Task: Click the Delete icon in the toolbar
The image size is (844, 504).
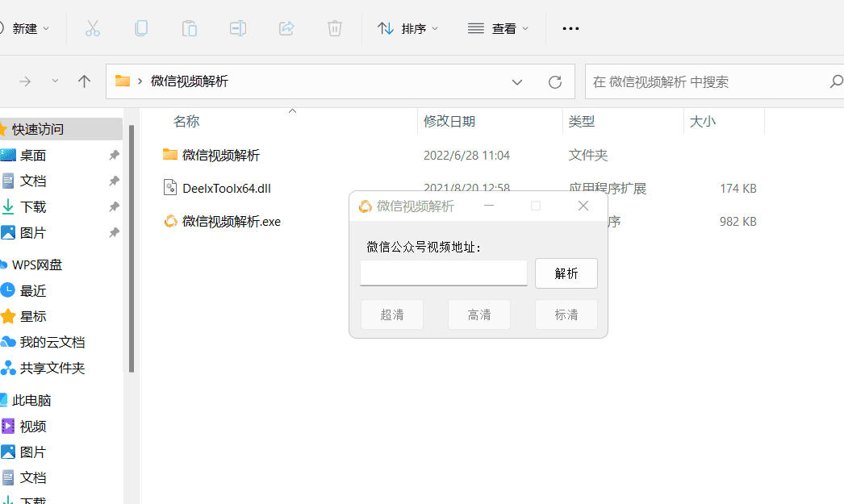Action: (x=335, y=28)
